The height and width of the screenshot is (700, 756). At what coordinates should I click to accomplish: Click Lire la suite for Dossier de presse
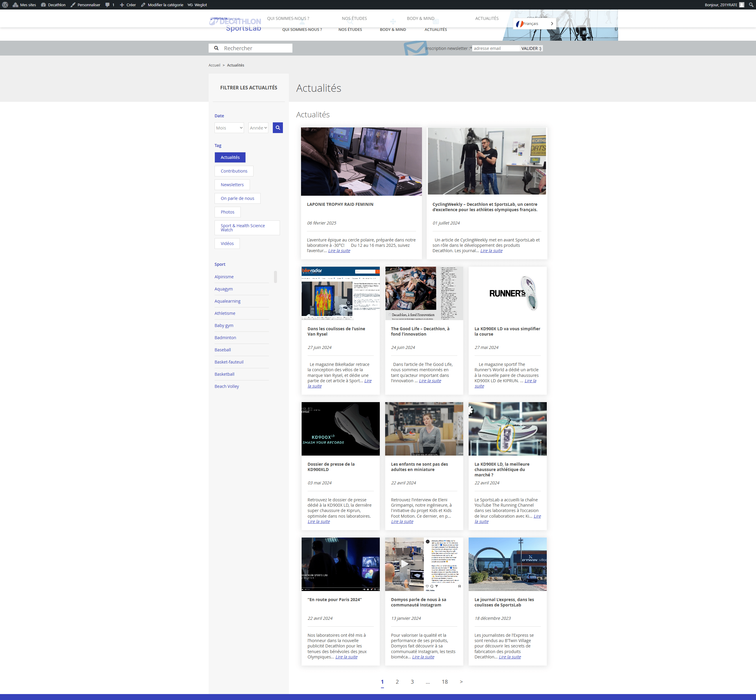tap(319, 522)
